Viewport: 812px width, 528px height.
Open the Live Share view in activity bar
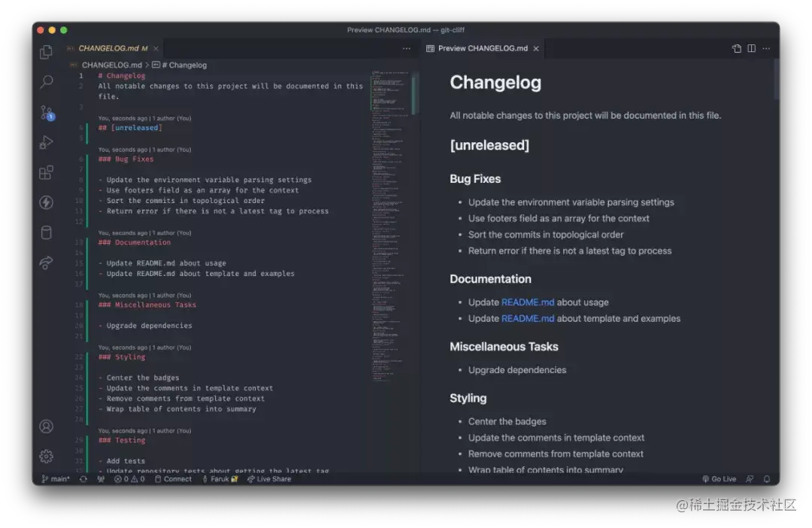[x=46, y=262]
